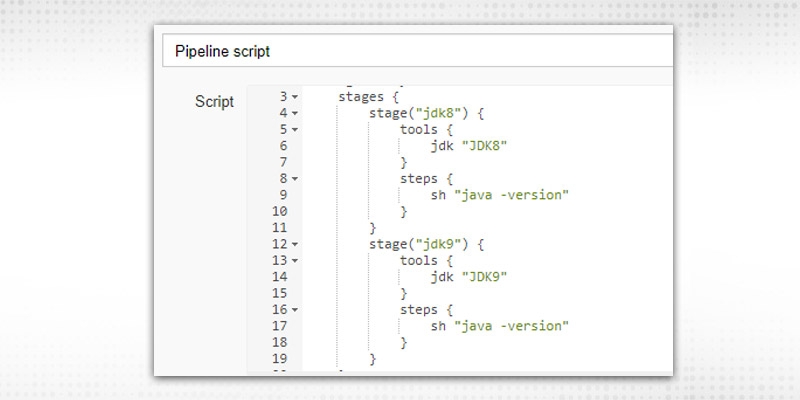Image resolution: width=800 pixels, height=400 pixels.
Task: Collapse the steps block at line 8
Action: pos(295,179)
